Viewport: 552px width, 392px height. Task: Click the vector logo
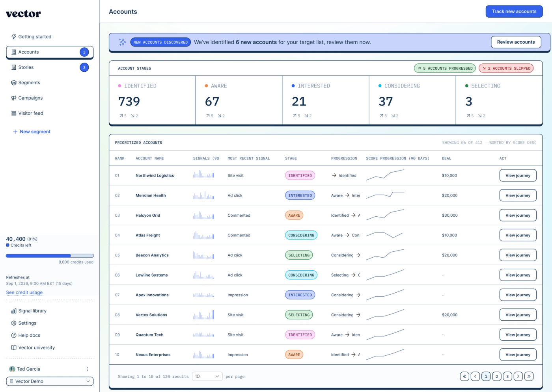[x=23, y=14]
